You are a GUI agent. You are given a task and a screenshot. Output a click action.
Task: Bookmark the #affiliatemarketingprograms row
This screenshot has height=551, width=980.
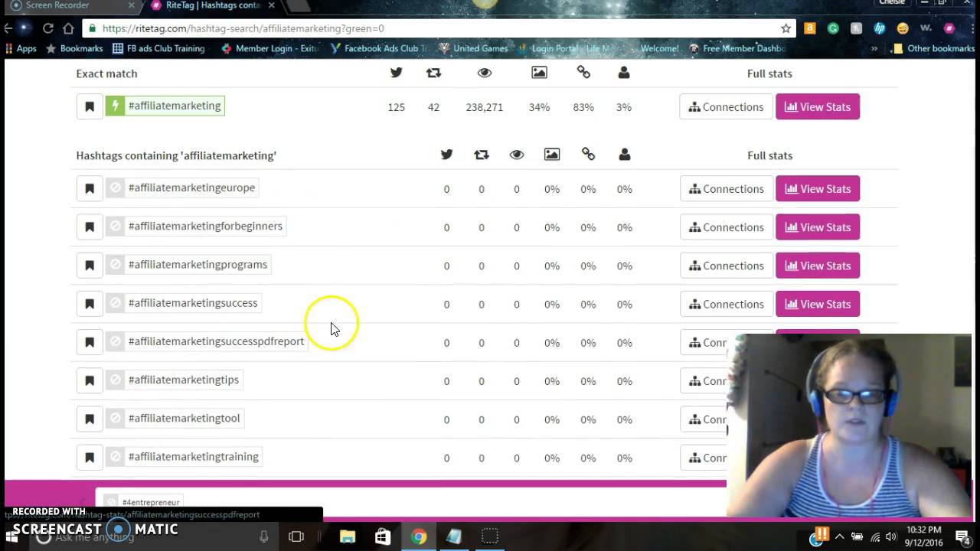90,265
